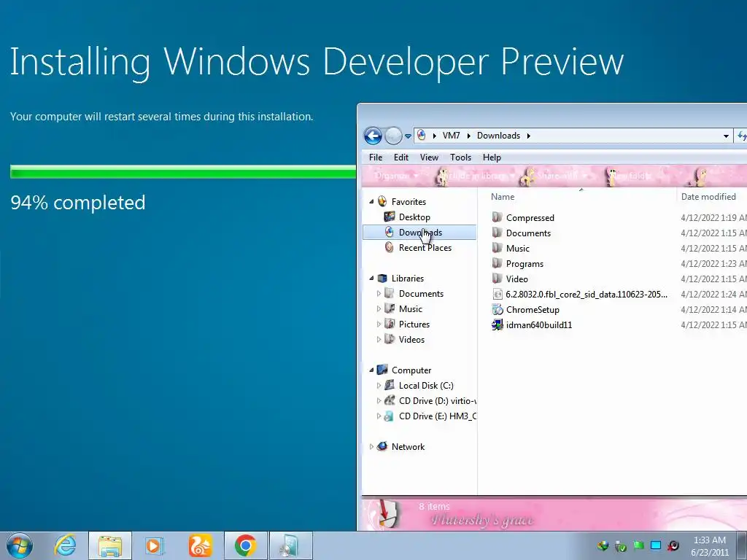The image size is (747, 560).
Task: Click Share with toolbar button
Action: [x=561, y=176]
